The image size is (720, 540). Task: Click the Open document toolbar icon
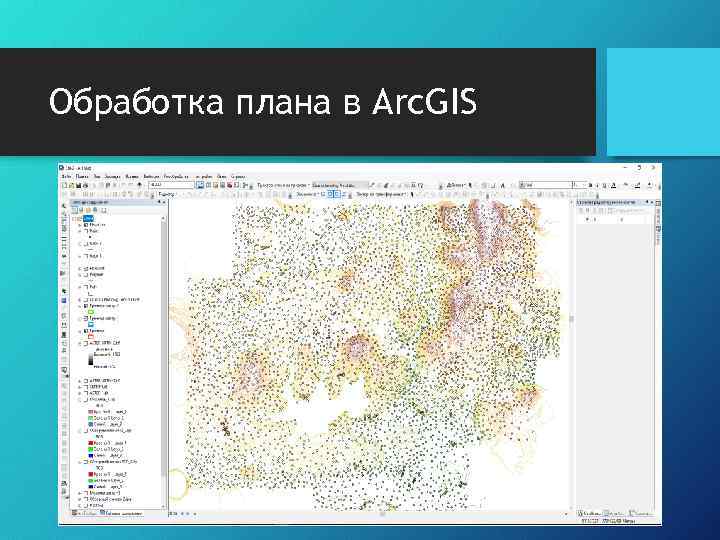(71, 185)
